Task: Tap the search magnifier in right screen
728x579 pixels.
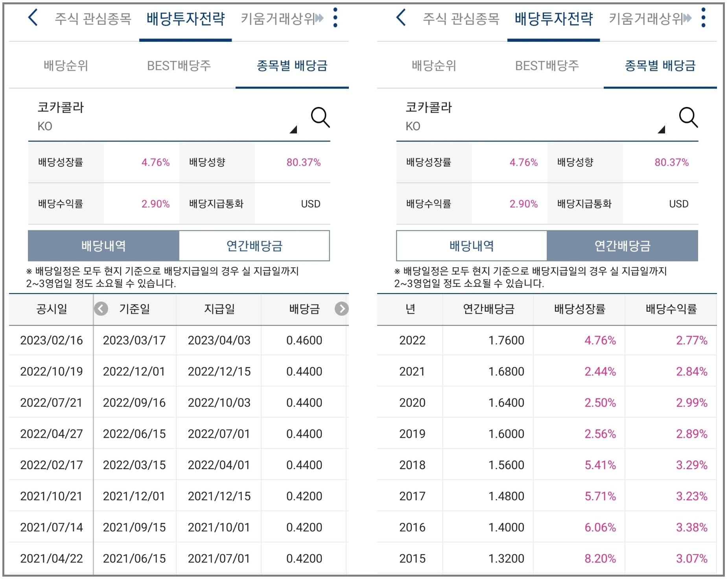Action: click(x=688, y=117)
